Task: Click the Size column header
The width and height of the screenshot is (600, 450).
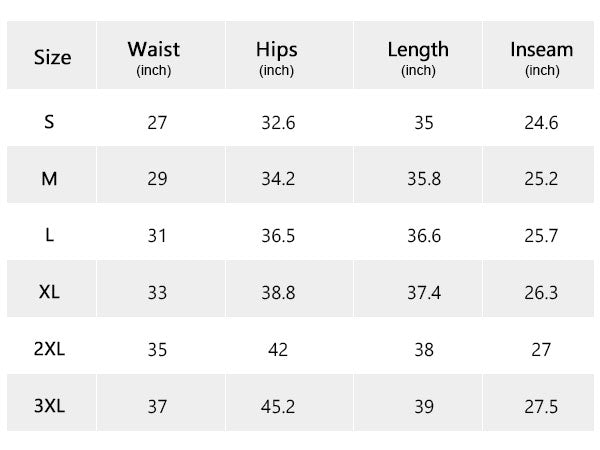Action: click(52, 58)
